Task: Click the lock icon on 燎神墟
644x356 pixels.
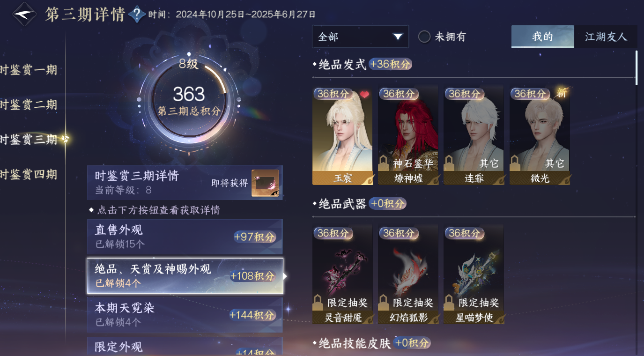Action: [x=384, y=163]
